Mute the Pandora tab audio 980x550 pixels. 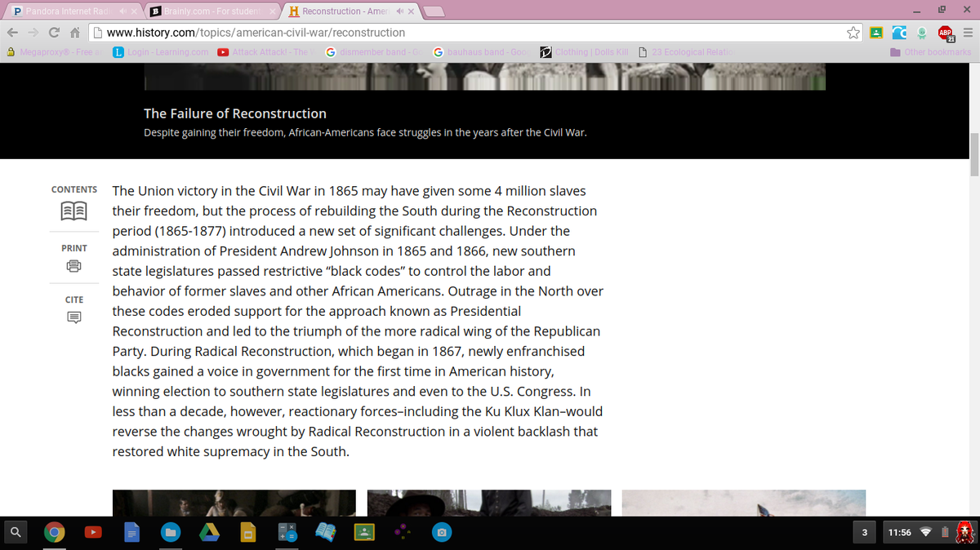(121, 11)
